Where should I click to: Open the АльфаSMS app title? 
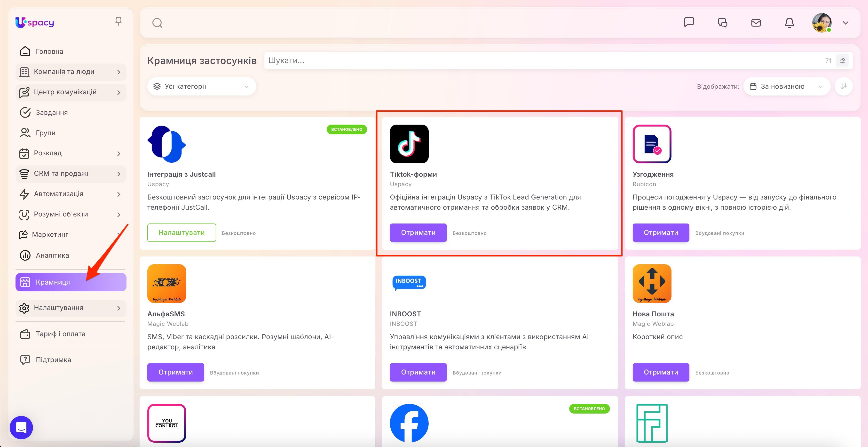(x=166, y=314)
